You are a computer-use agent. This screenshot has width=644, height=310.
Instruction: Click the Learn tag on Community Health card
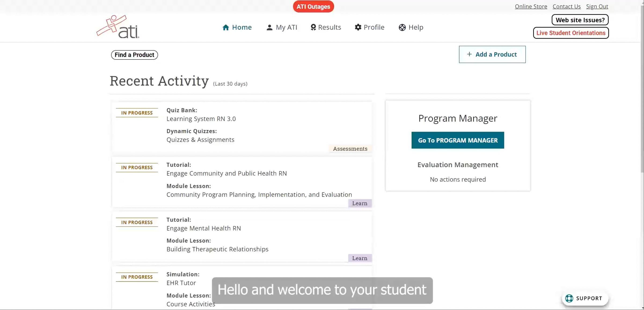click(360, 203)
